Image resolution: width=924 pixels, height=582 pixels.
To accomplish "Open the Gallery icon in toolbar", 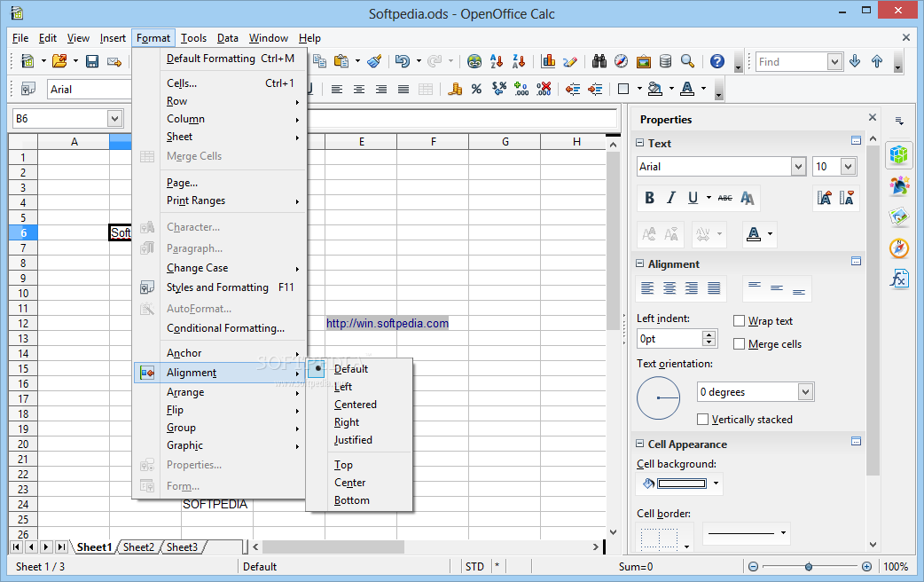I will 644,61.
